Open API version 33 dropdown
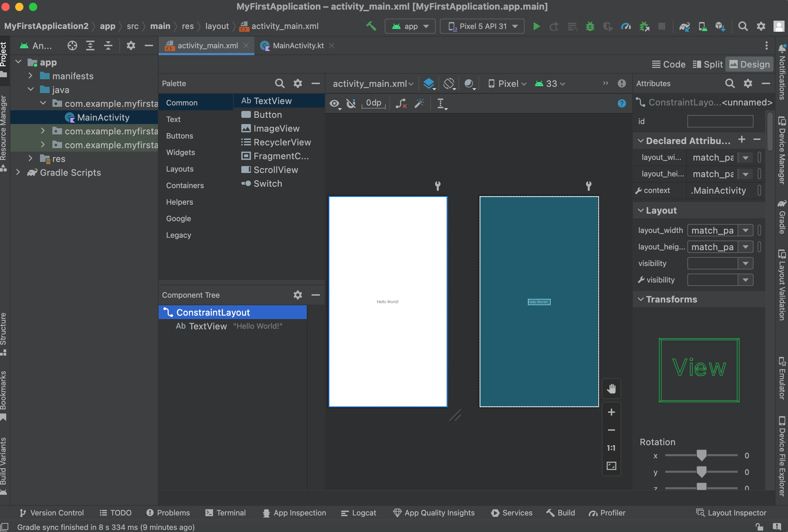Image resolution: width=788 pixels, height=532 pixels. click(550, 84)
